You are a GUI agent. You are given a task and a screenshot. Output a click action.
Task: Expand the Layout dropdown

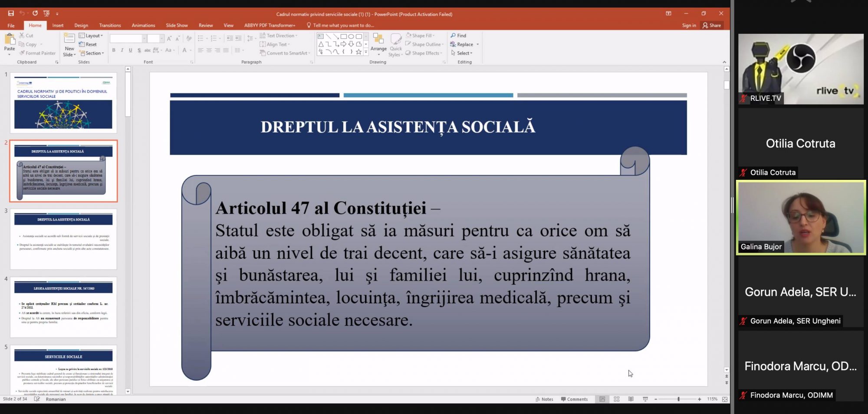(x=91, y=36)
